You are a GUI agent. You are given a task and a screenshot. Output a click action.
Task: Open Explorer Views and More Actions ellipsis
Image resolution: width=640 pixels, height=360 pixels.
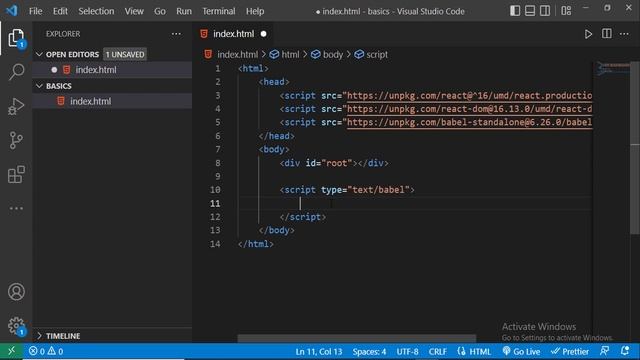[x=176, y=34]
